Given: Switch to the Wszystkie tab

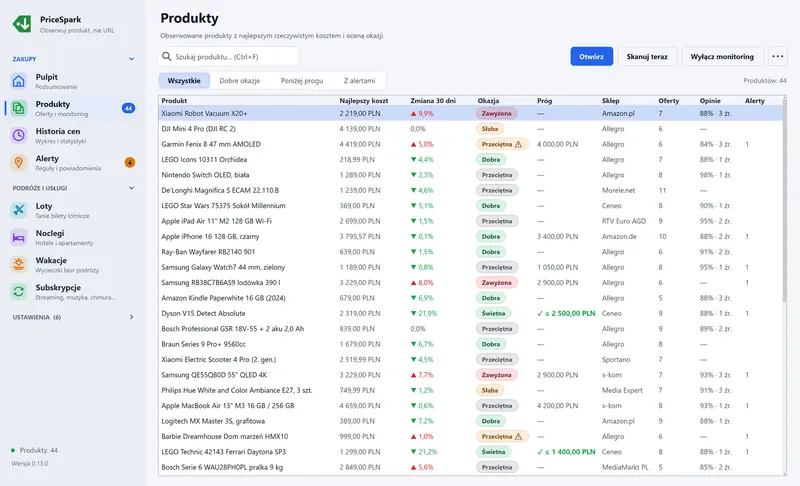Looking at the screenshot, I should [184, 81].
